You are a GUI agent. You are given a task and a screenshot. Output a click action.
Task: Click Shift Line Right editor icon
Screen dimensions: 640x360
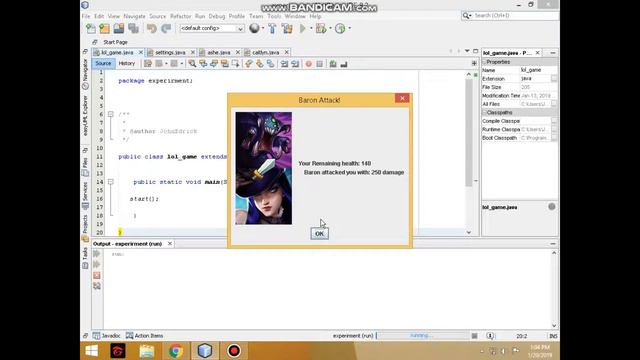click(295, 64)
